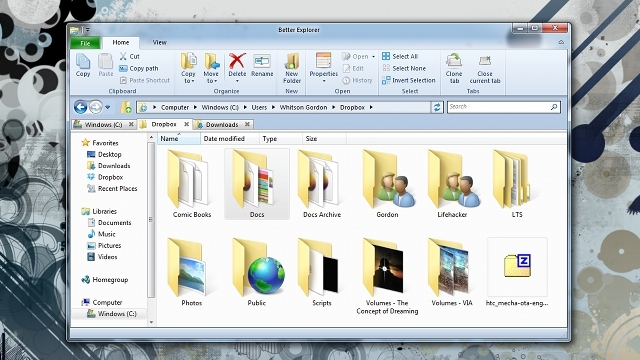The width and height of the screenshot is (640, 360).
Task: Click Whitson Gordon in address bar
Action: tap(303, 107)
